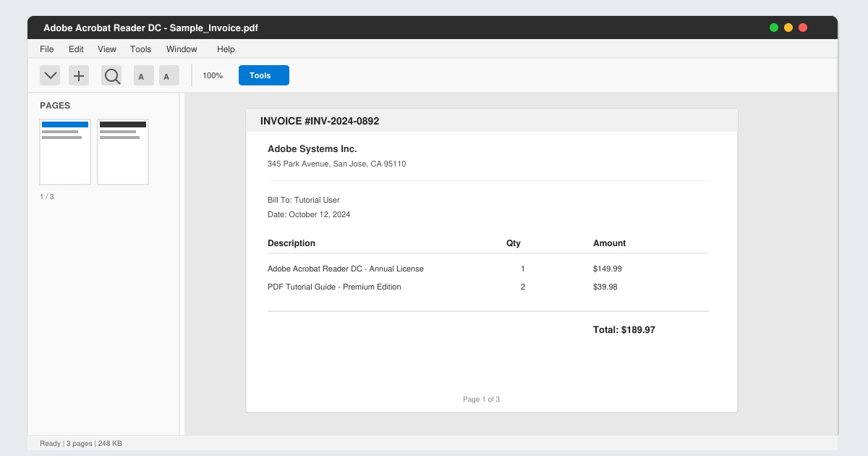Image resolution: width=868 pixels, height=456 pixels.
Task: Click quantity 2 in PDF Tutorial Guide row
Action: pyautogui.click(x=523, y=287)
